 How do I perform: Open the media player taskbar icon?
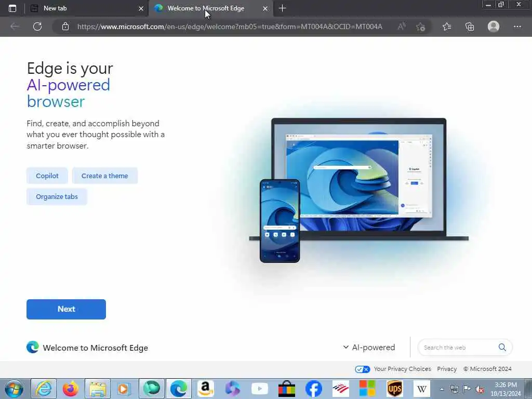[x=124, y=389]
